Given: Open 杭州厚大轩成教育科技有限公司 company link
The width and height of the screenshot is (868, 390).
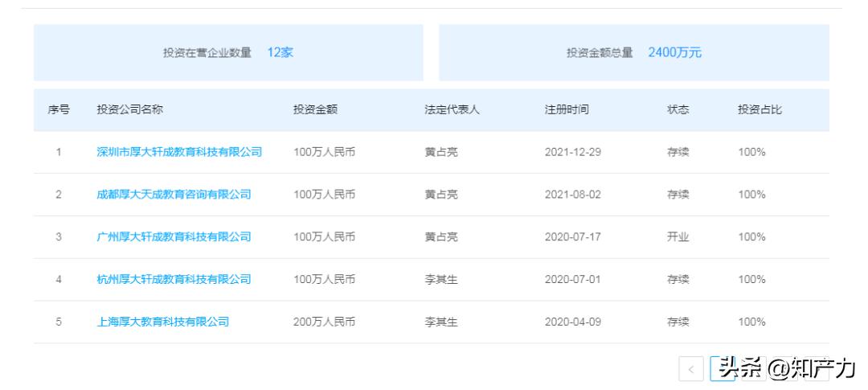Looking at the screenshot, I should (x=174, y=279).
